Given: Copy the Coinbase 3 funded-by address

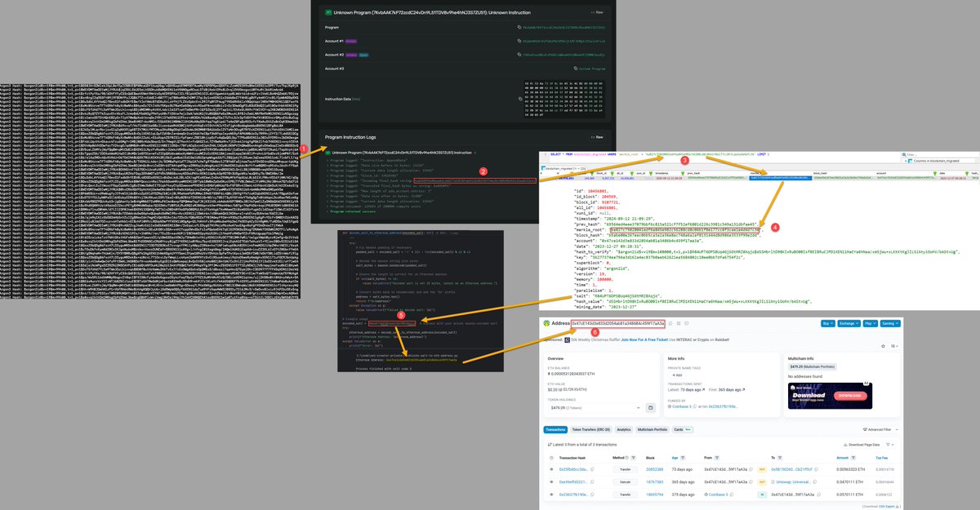Looking at the screenshot, I should point(695,406).
